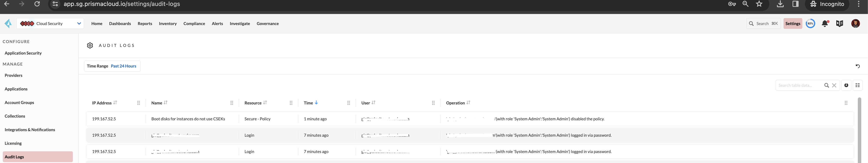Click the download audit logs icon
The height and width of the screenshot is (163, 868).
[846, 85]
